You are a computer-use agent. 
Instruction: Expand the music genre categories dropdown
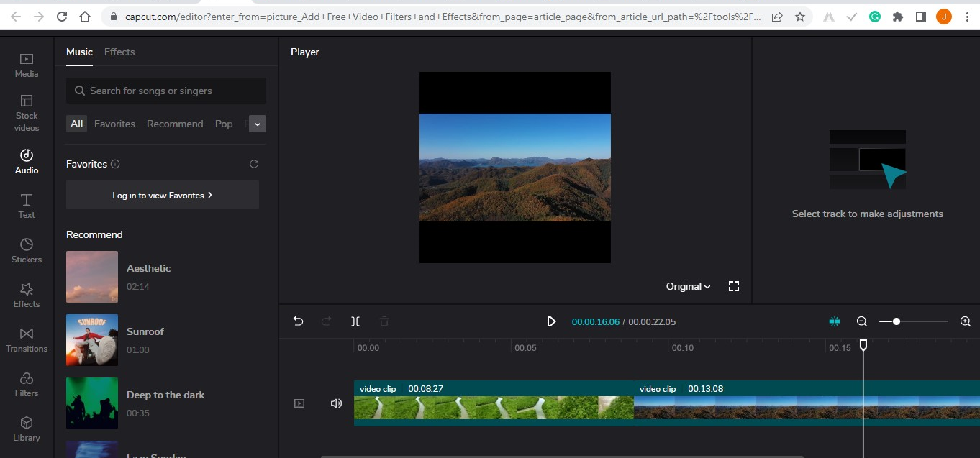click(x=258, y=124)
